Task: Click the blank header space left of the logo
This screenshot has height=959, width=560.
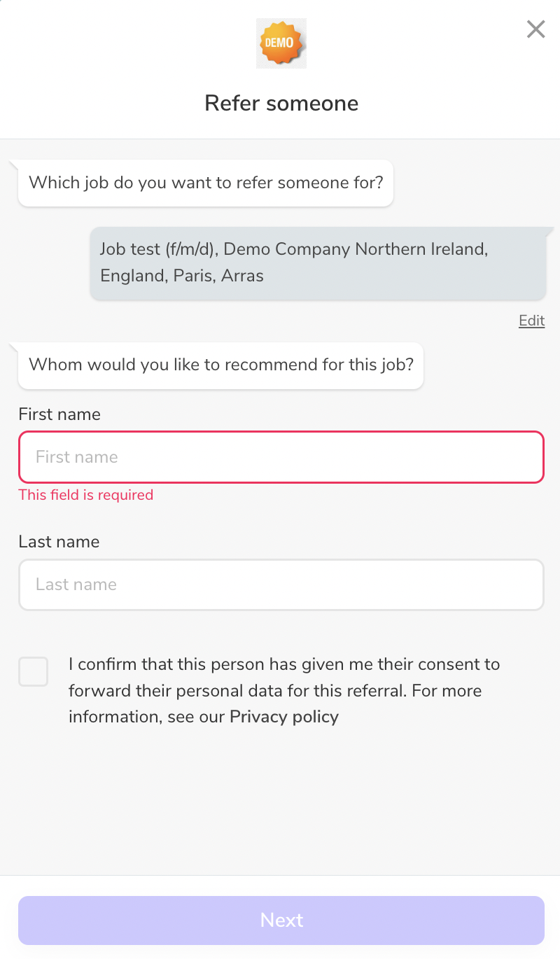Action: click(x=126, y=43)
